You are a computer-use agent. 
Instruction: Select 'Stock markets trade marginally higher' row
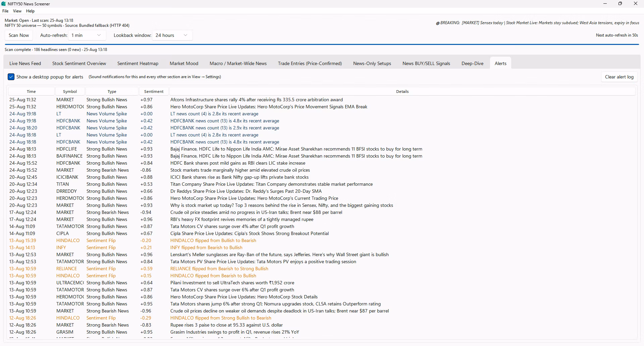pyautogui.click(x=322, y=170)
